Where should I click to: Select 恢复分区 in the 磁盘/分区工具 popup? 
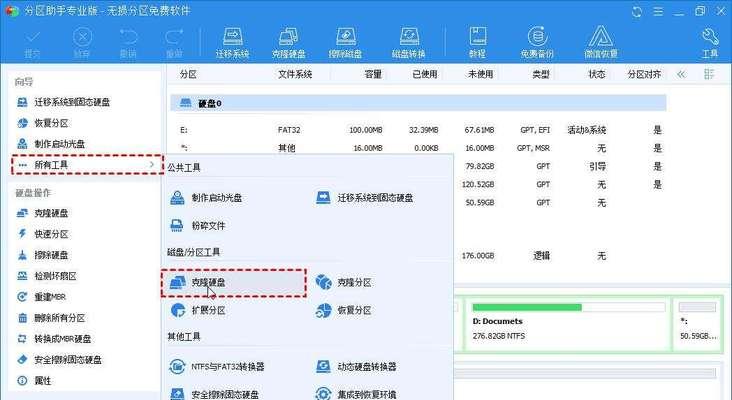click(343, 310)
